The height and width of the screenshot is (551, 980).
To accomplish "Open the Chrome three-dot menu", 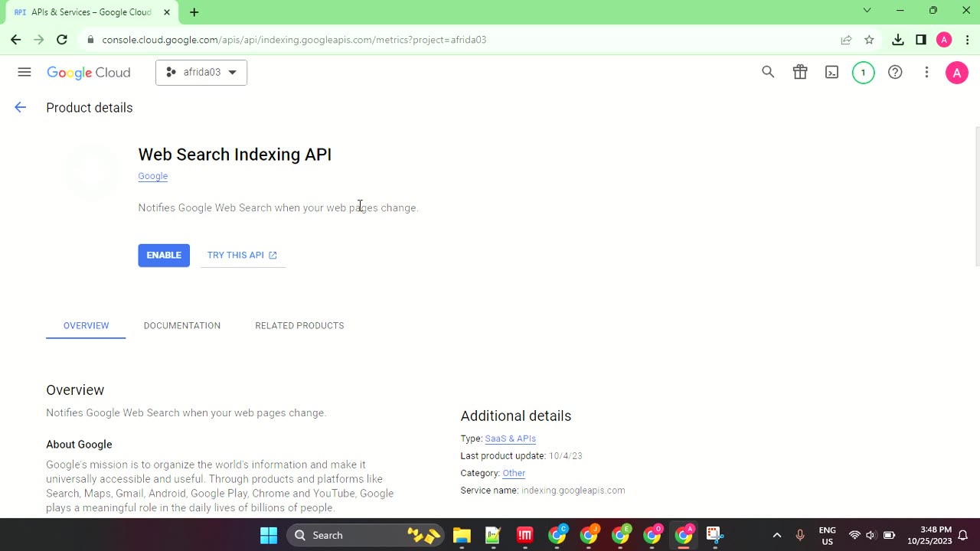I will 968,40.
